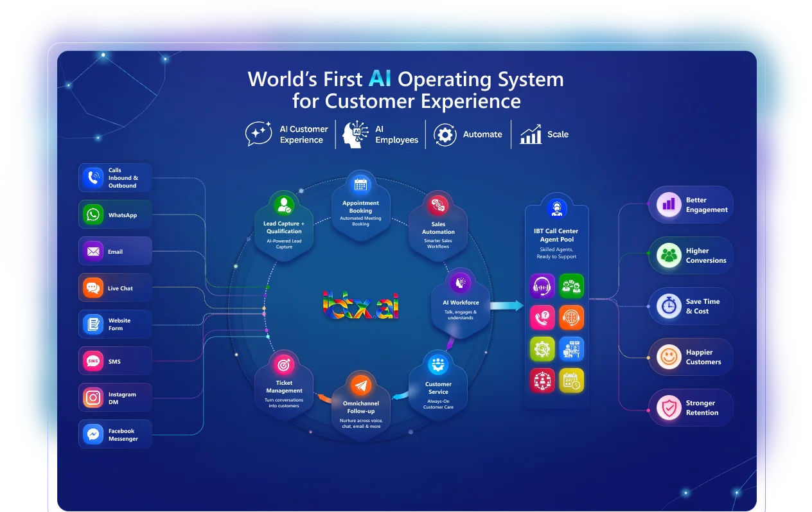
Task: Click the "Website Form" label
Action: click(x=119, y=324)
